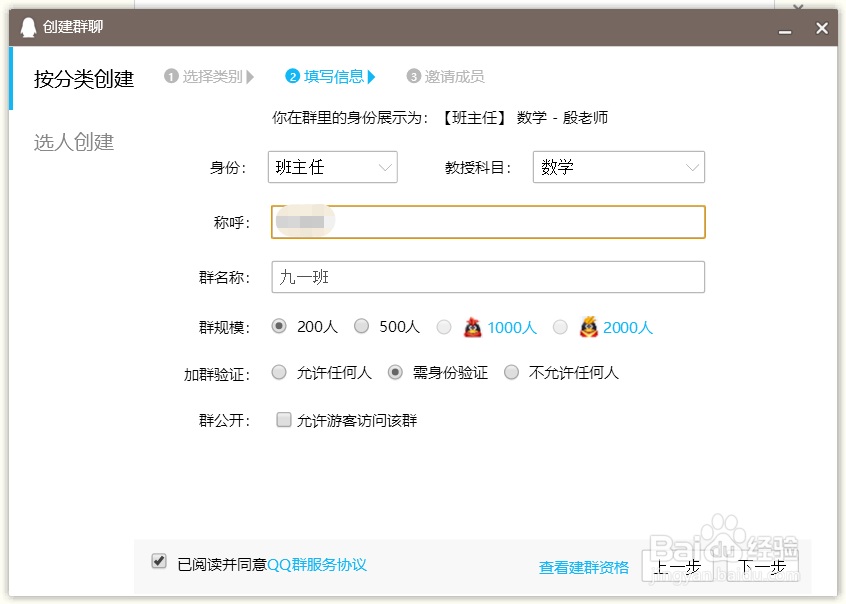Click the crown member icon beside 2000人
The height and width of the screenshot is (604, 846).
click(x=588, y=326)
